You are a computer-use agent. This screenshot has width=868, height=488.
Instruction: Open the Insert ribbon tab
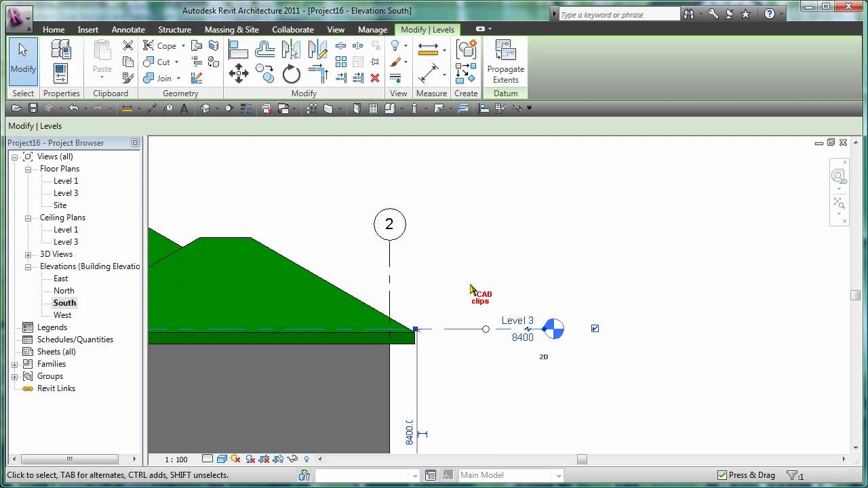tap(88, 30)
